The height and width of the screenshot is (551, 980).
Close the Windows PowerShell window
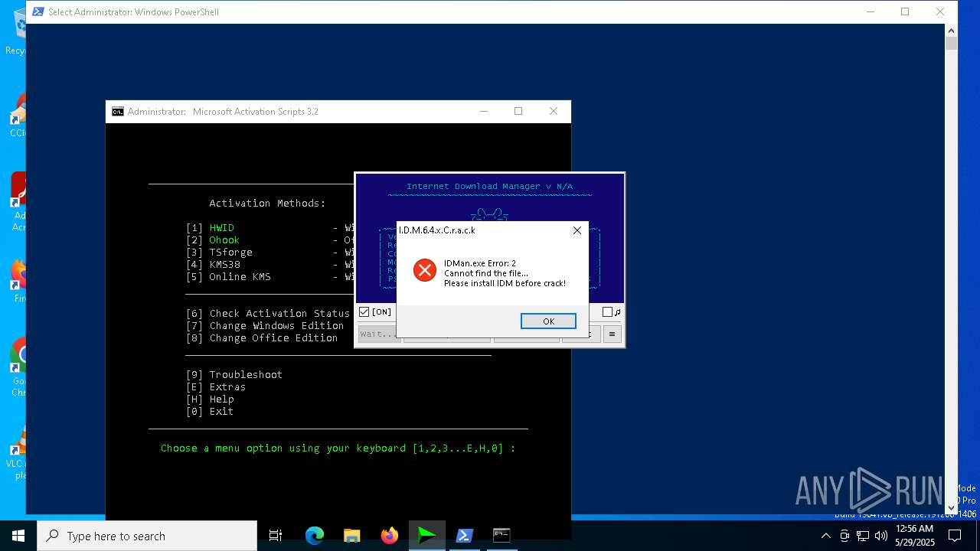point(940,11)
